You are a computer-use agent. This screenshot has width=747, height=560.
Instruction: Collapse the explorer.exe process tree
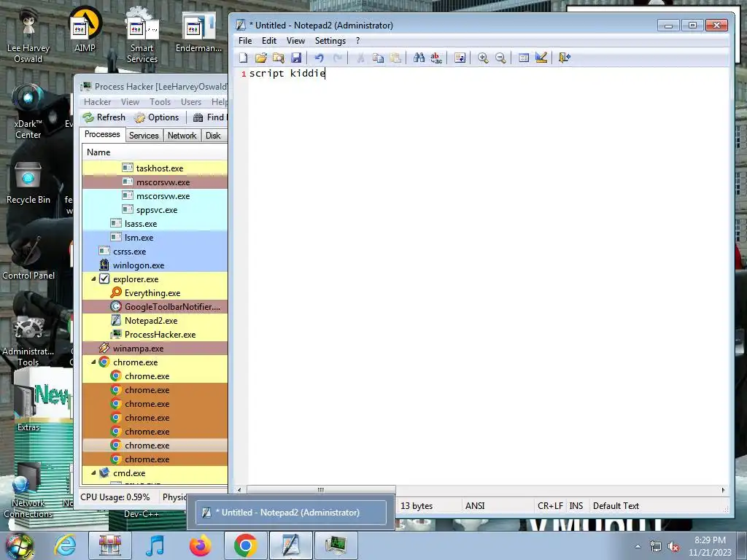click(93, 279)
